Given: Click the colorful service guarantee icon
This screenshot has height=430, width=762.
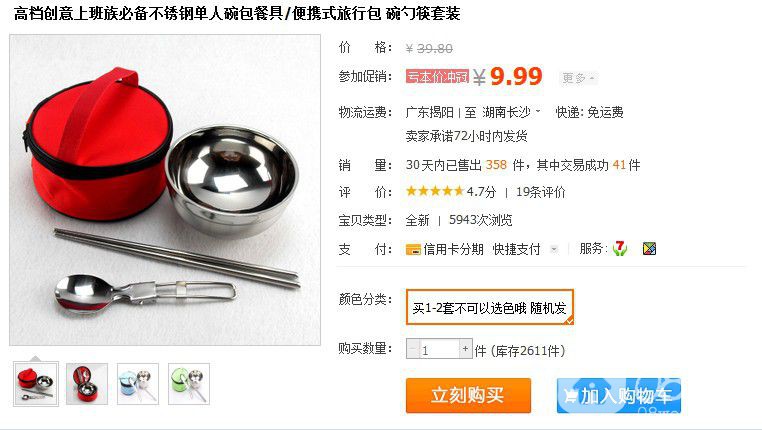Looking at the screenshot, I should click(649, 249).
